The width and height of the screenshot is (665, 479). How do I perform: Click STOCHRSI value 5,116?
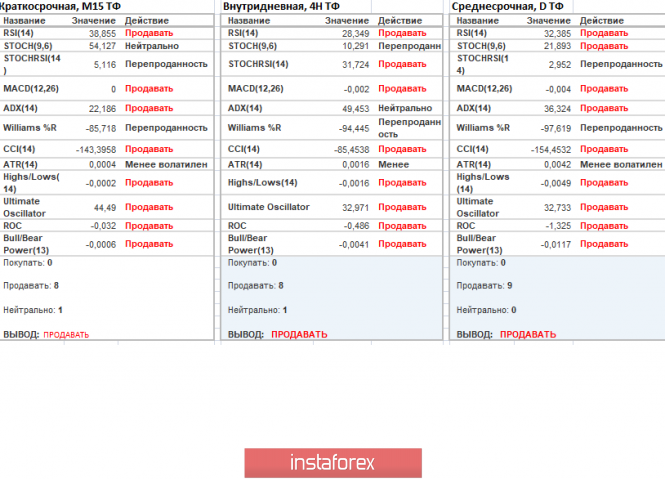(105, 65)
